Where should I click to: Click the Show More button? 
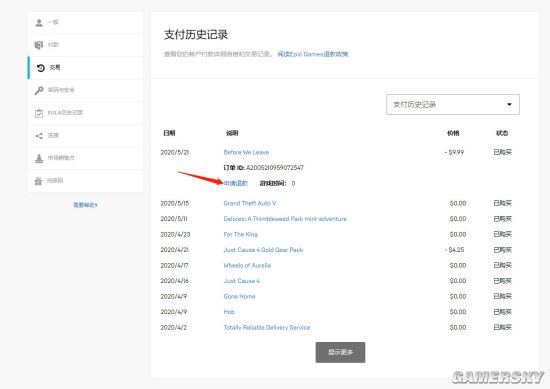[340, 352]
